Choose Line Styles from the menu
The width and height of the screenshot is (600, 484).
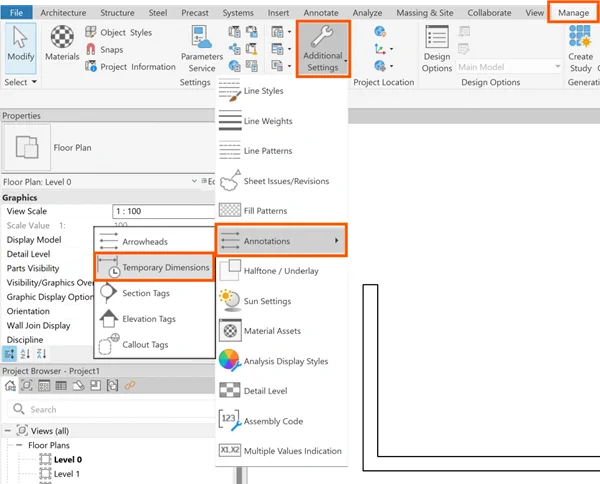(282, 91)
